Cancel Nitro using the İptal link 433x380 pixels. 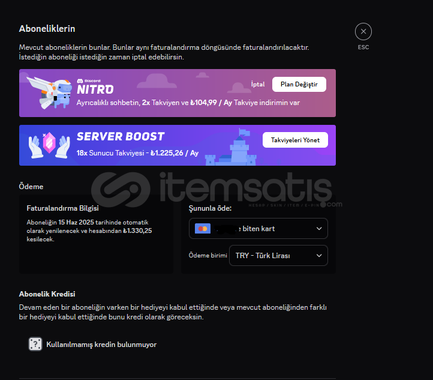(x=258, y=84)
